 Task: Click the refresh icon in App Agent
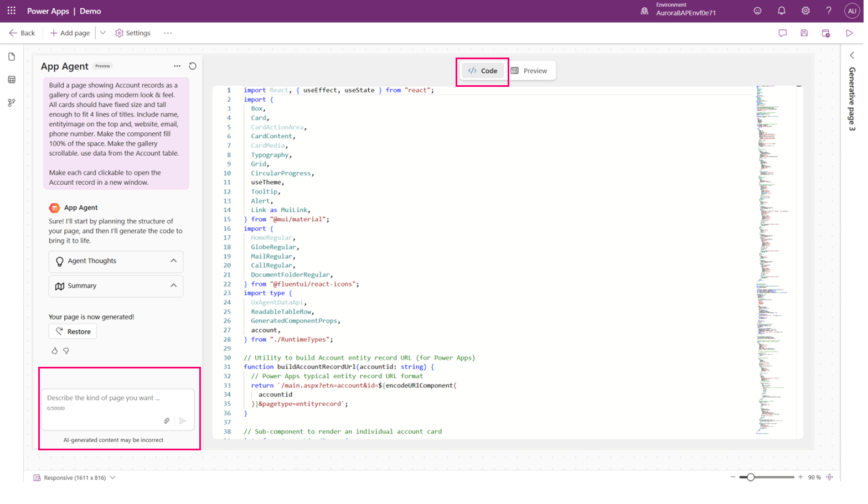click(x=193, y=66)
